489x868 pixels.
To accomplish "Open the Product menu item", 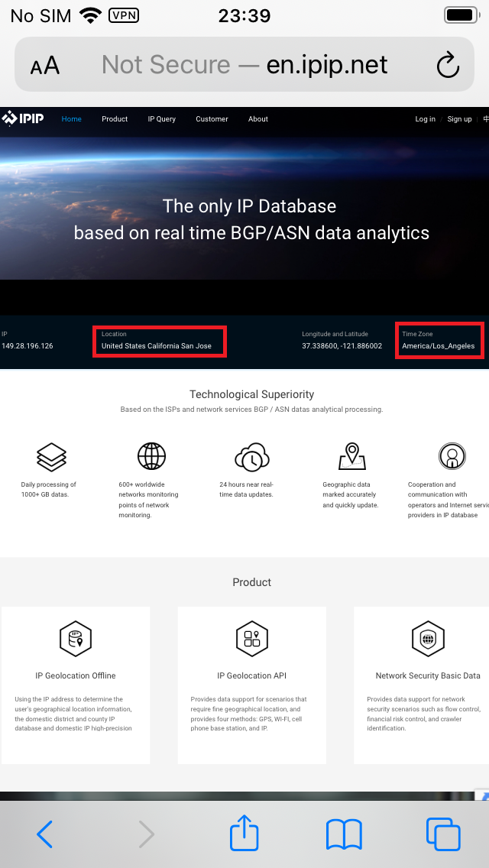I will pos(115,119).
